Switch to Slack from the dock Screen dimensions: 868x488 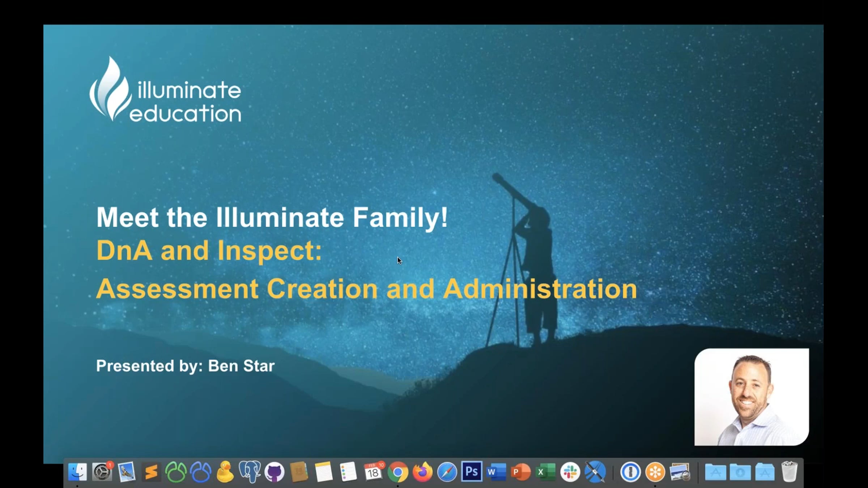pos(570,472)
